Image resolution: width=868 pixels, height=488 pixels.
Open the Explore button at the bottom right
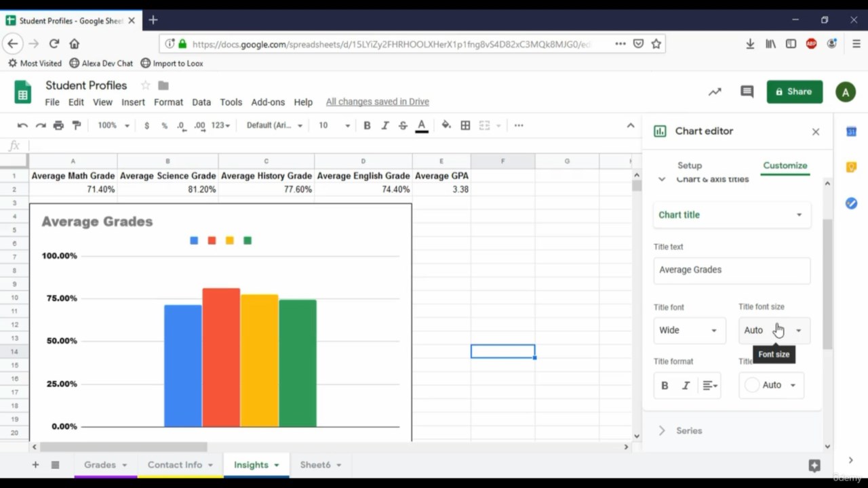click(x=814, y=466)
